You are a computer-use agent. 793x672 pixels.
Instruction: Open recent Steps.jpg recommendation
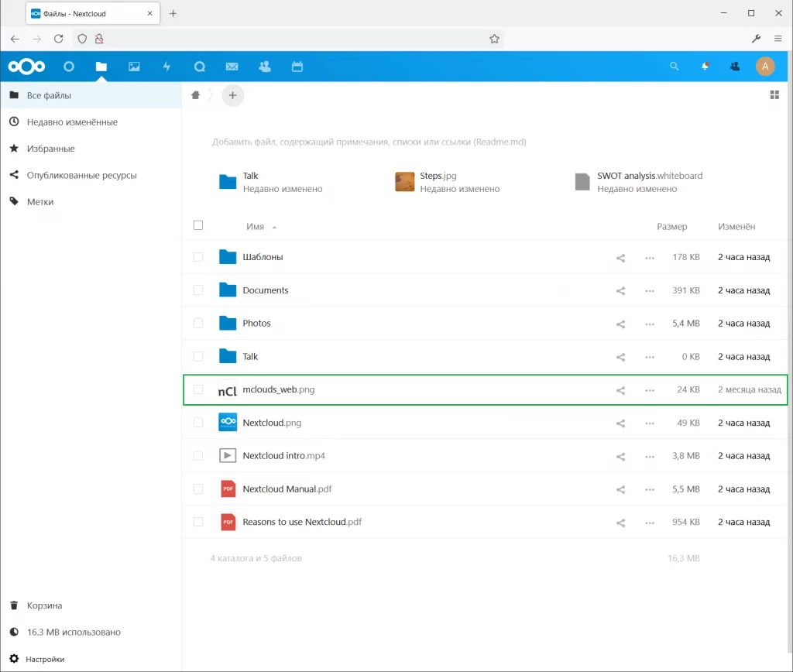tap(448, 182)
